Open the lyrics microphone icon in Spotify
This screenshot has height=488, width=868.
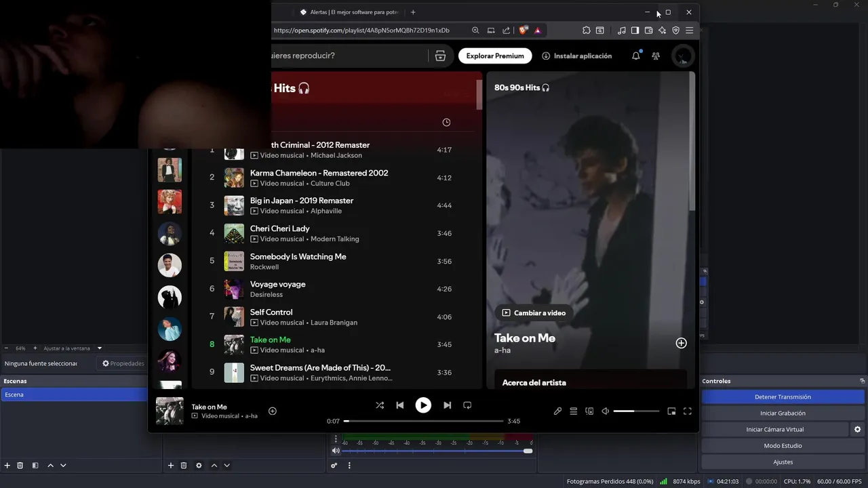click(557, 411)
